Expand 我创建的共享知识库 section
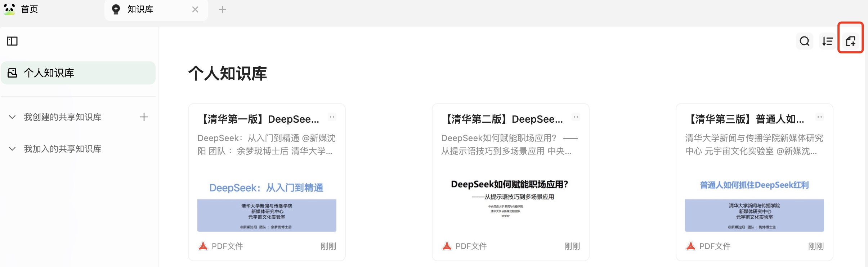This screenshot has height=267, width=868. (x=12, y=117)
